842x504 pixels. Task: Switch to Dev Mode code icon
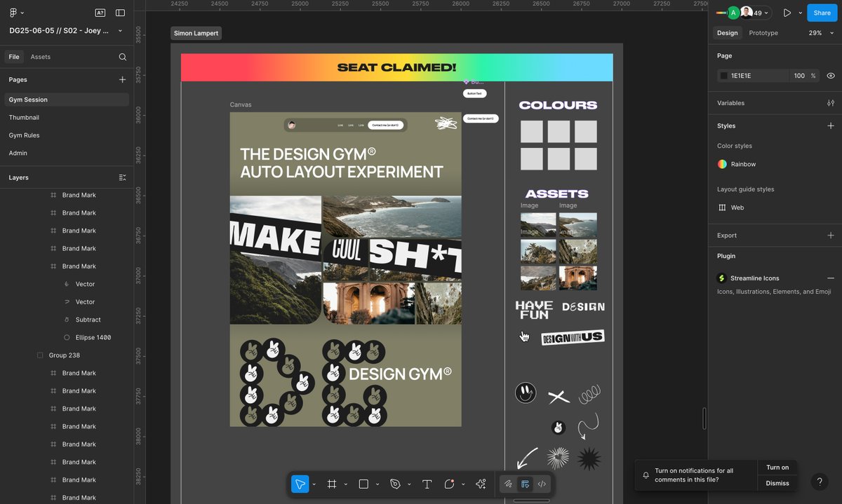[542, 484]
